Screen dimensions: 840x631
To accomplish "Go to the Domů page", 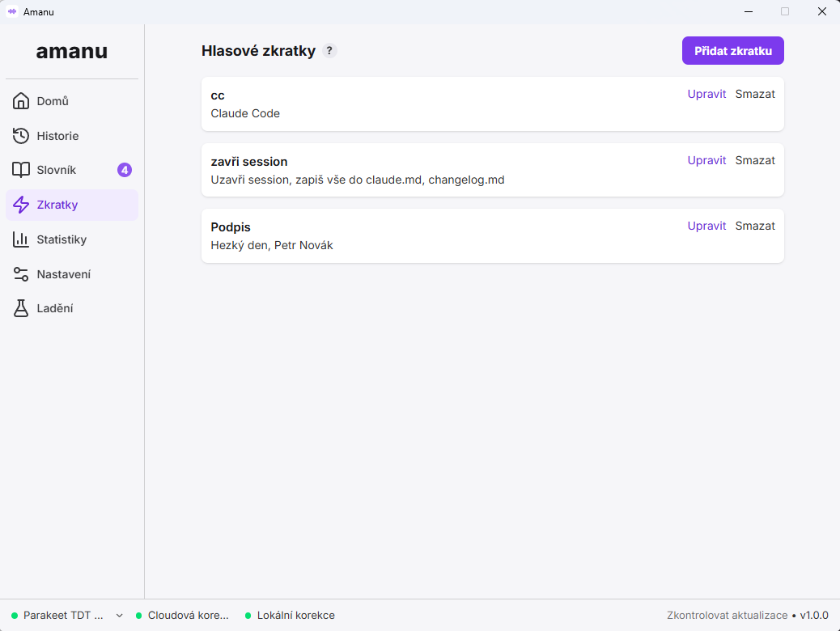I will (x=72, y=100).
